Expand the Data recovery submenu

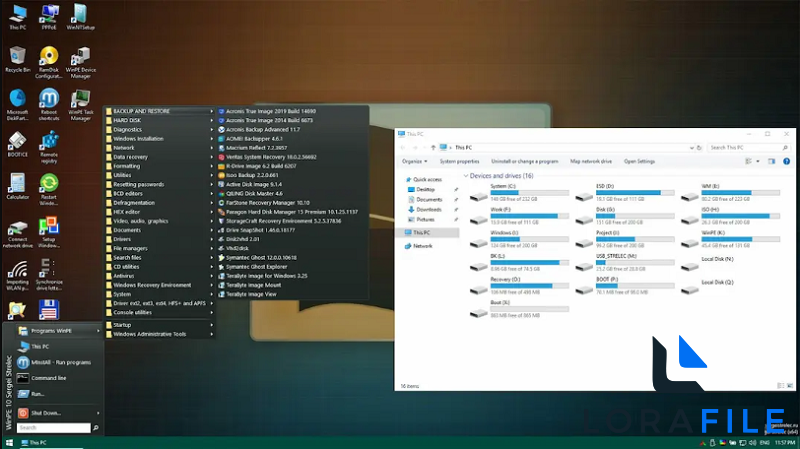(x=160, y=157)
